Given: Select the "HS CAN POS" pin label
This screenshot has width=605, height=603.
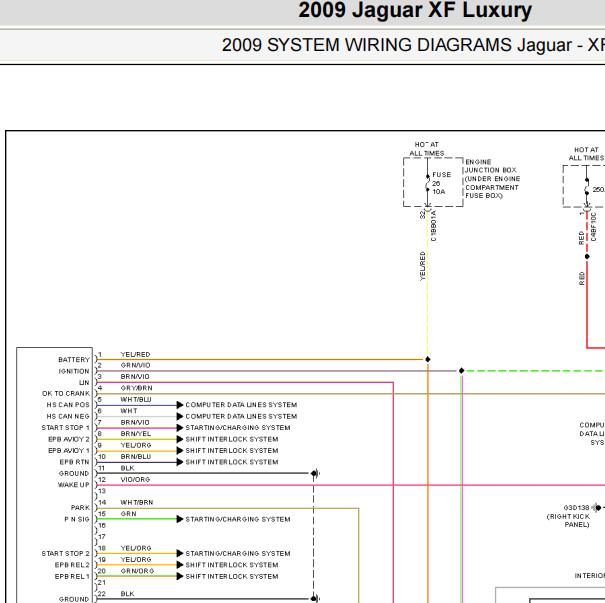Looking at the screenshot, I should (x=68, y=405).
